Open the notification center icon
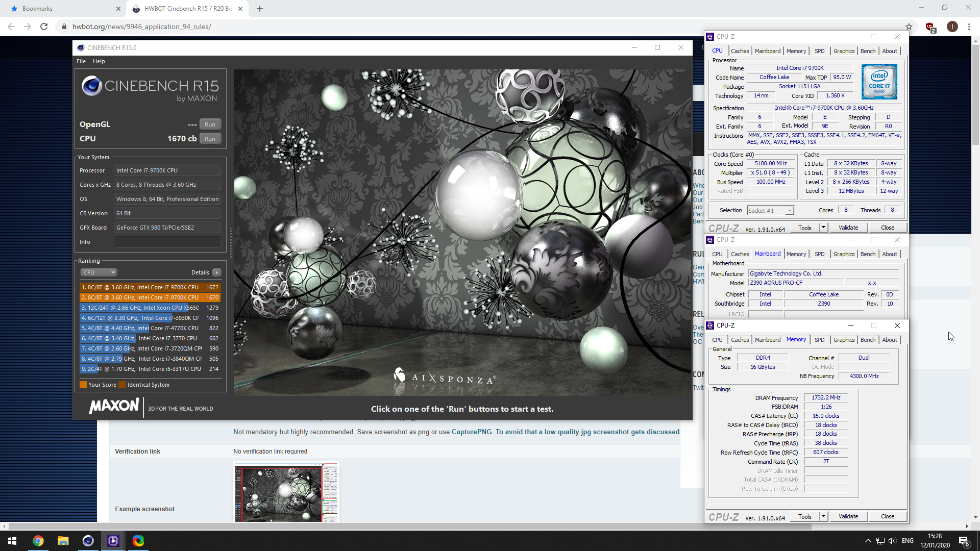This screenshot has height=551, width=980. pyautogui.click(x=964, y=541)
